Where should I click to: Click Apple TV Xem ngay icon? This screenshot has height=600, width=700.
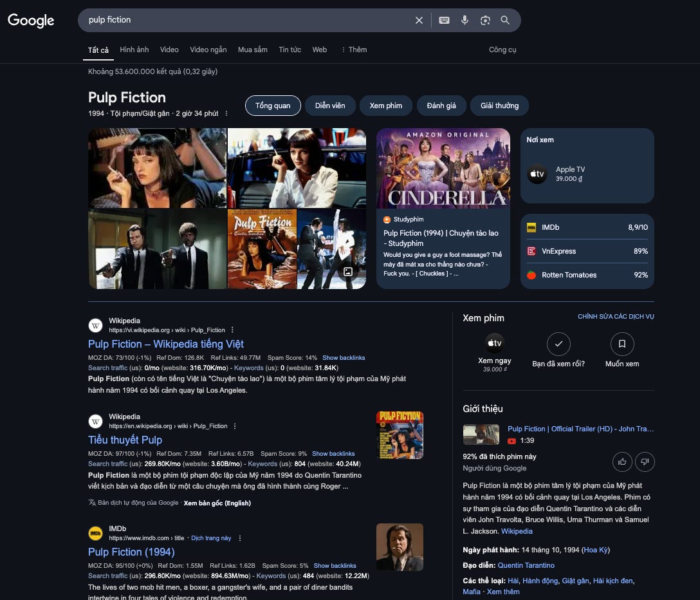click(495, 344)
